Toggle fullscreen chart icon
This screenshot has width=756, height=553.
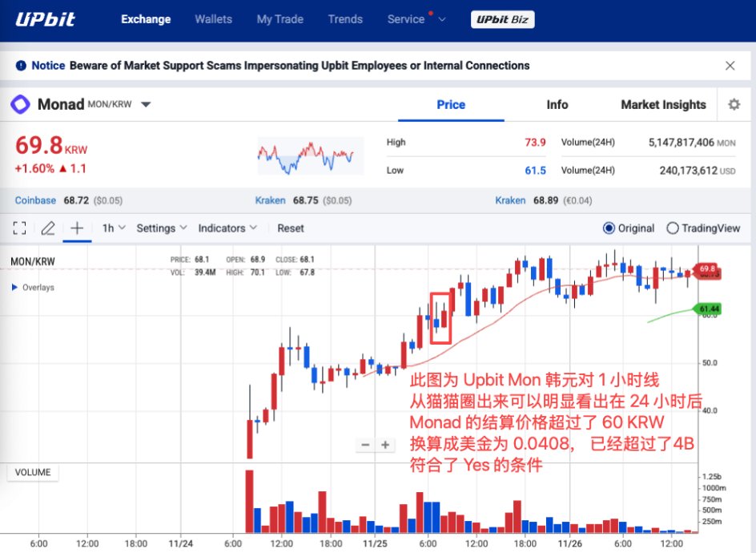(x=20, y=228)
